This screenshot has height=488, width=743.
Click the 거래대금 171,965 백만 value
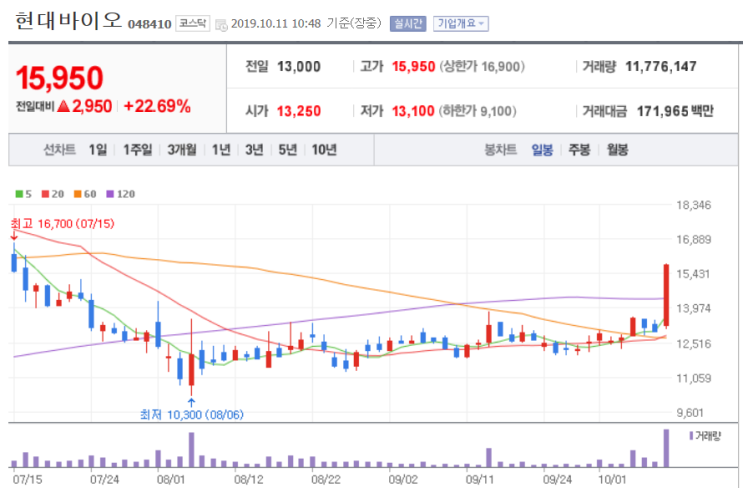675,111
